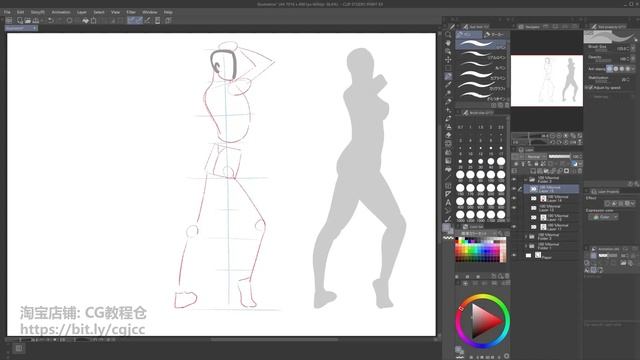Screen dimensions: 640x360
Task: Open the Window menu
Action: coord(149,12)
